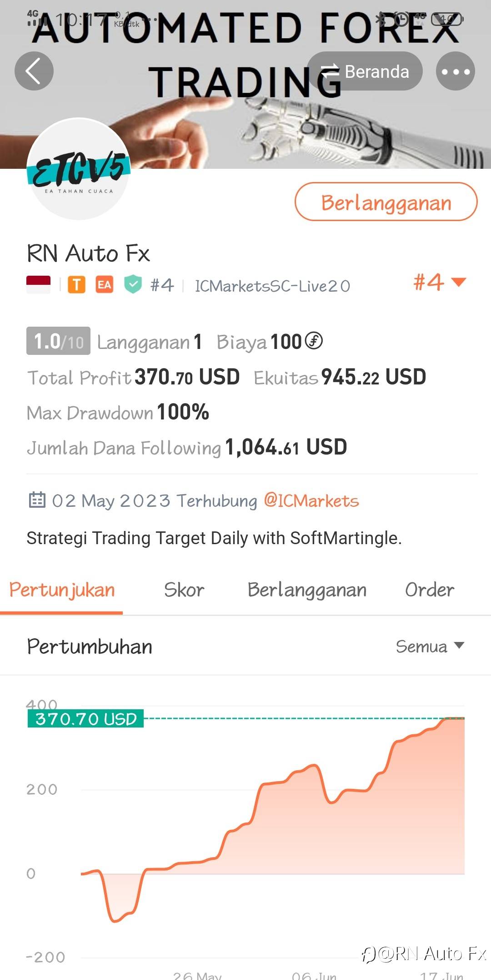Open the Berlangganan tab

pyautogui.click(x=307, y=590)
